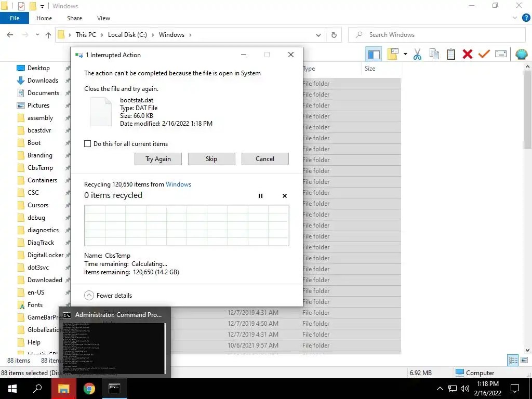532x399 pixels.
Task: Open Google Chrome from taskbar
Action: pos(89,389)
